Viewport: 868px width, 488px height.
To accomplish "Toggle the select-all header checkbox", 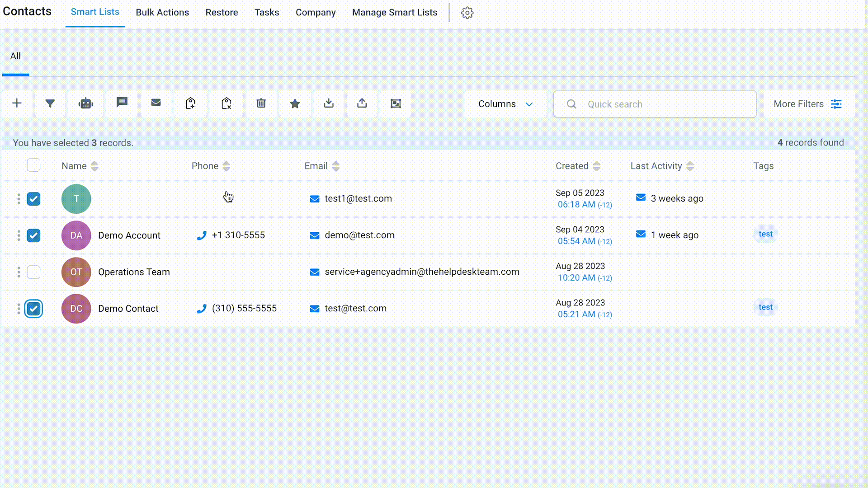I will click(x=33, y=165).
